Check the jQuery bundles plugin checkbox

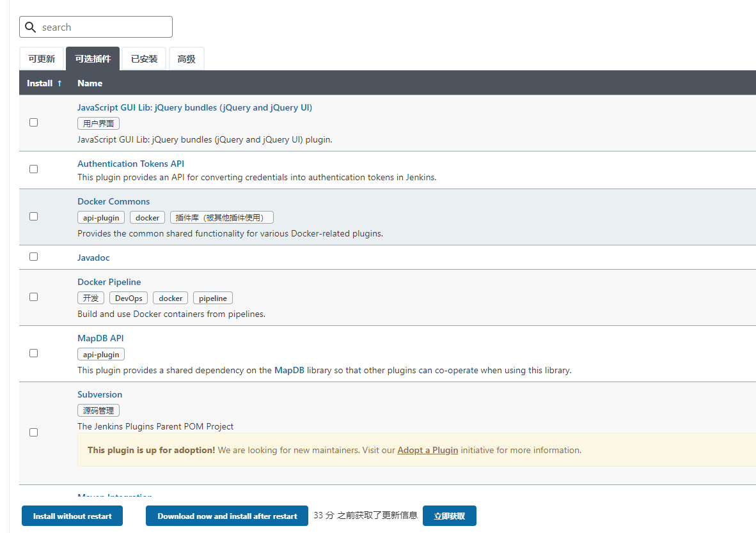34,123
